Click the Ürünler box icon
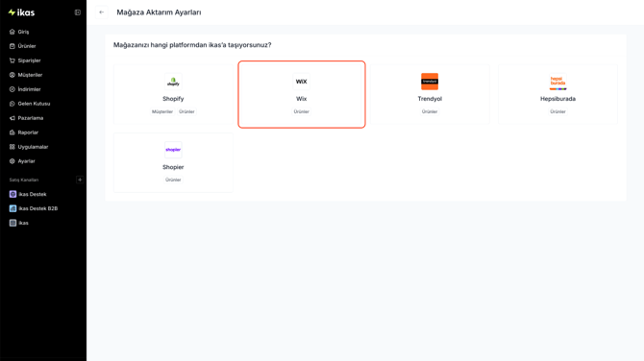 12,46
